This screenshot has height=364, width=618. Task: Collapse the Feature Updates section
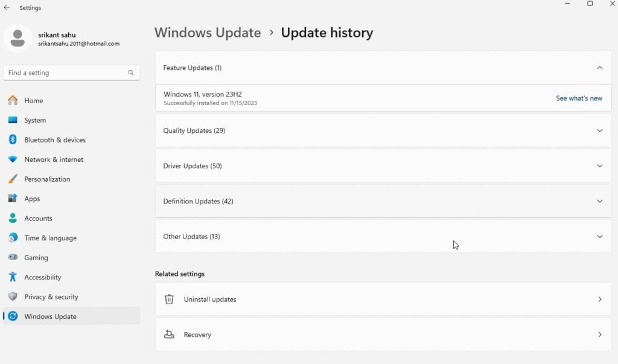point(599,68)
